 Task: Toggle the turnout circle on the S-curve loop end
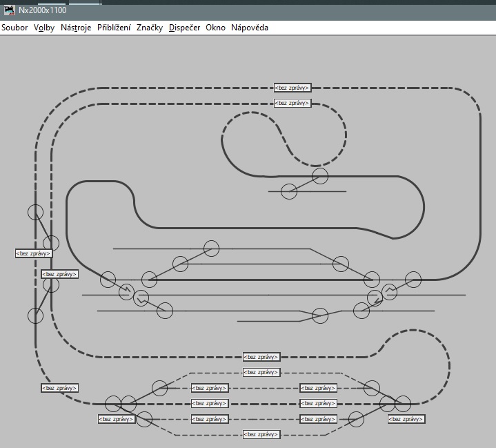320,176
